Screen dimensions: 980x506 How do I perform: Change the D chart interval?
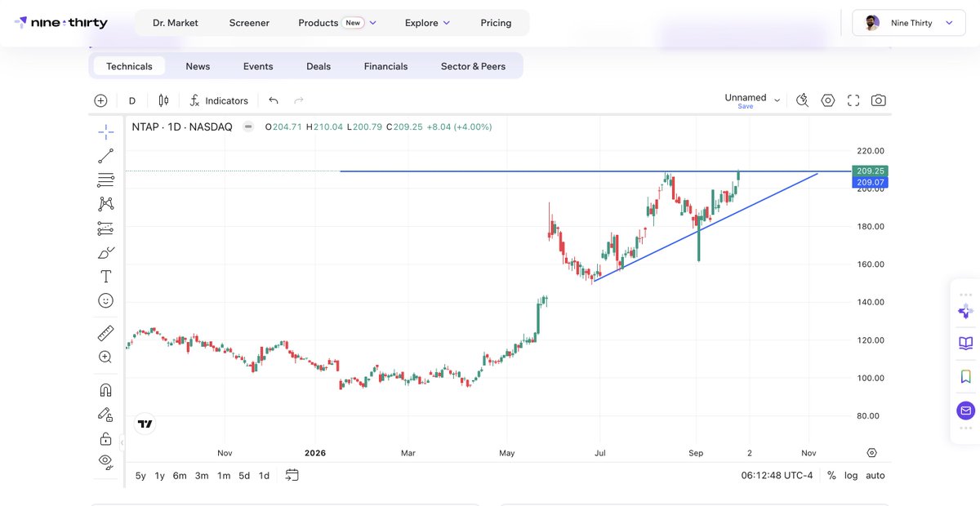(x=132, y=100)
